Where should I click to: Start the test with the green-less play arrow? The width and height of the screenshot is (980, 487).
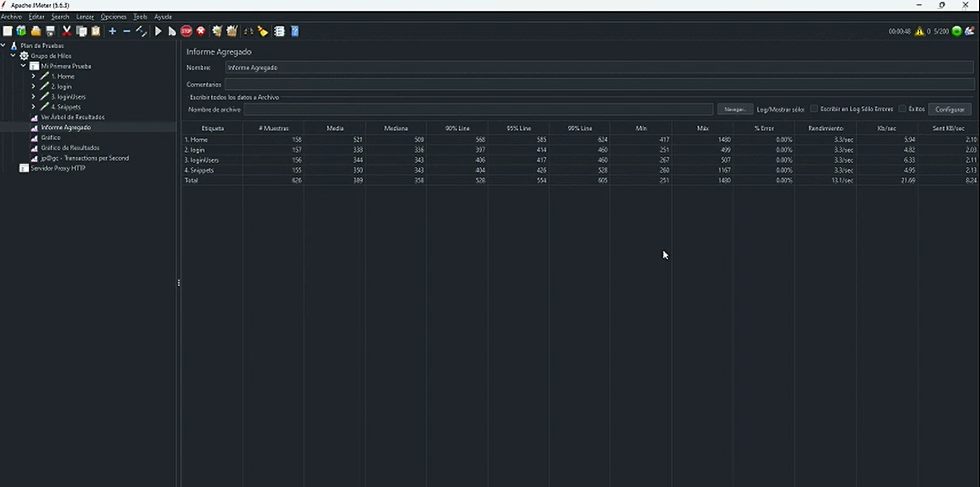[x=158, y=32]
